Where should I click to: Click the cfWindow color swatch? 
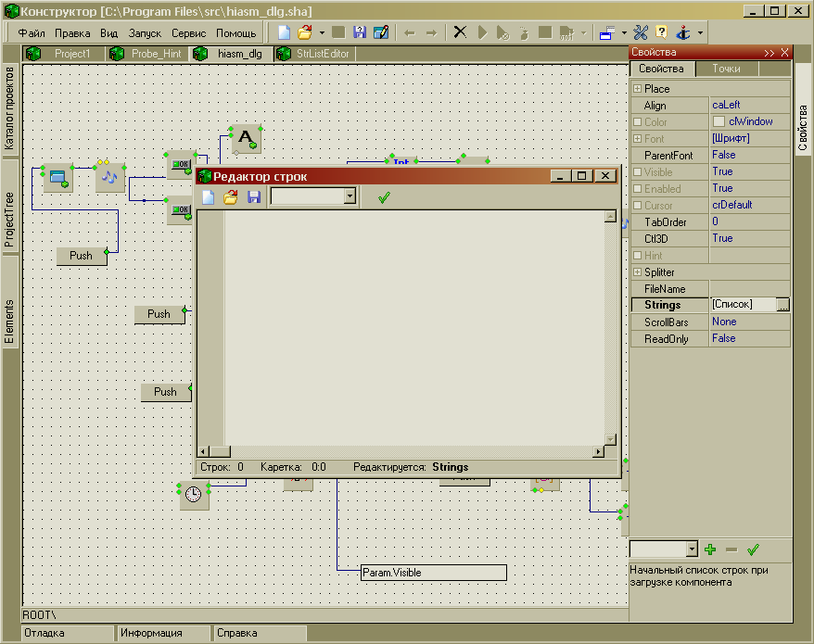[719, 122]
